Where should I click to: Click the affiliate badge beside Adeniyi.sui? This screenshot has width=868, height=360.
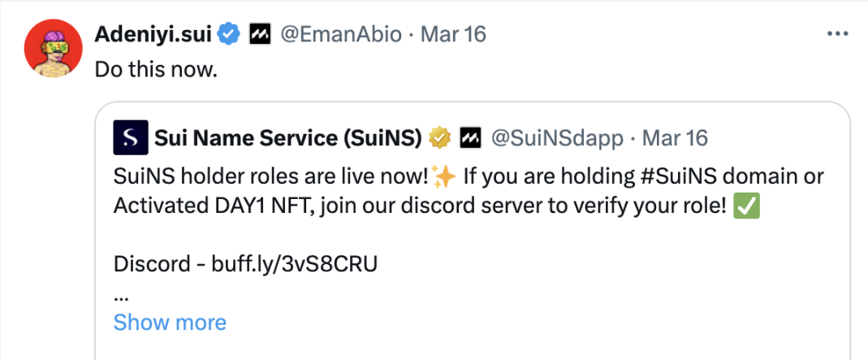coord(260,34)
